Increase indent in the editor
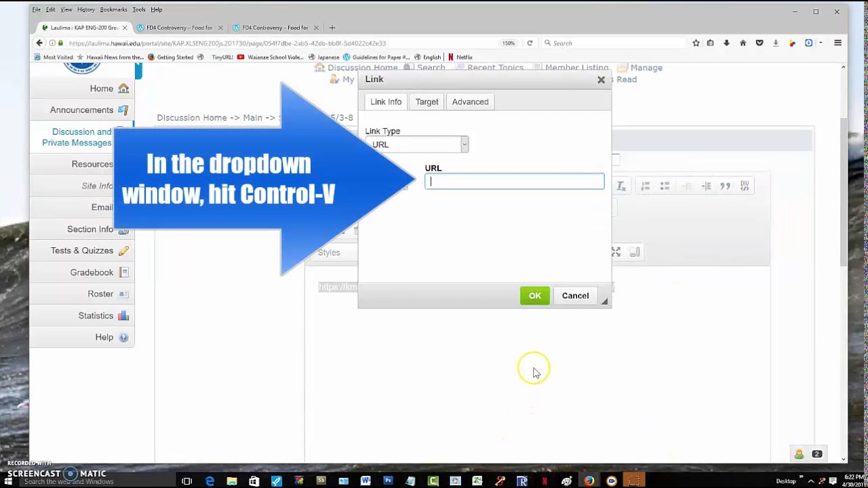Image resolution: width=868 pixels, height=488 pixels. pos(706,186)
